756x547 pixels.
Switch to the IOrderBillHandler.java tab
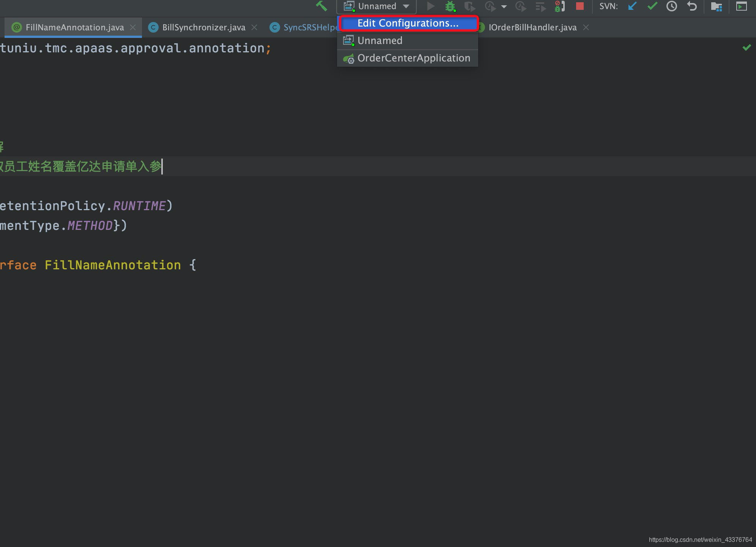(x=532, y=27)
